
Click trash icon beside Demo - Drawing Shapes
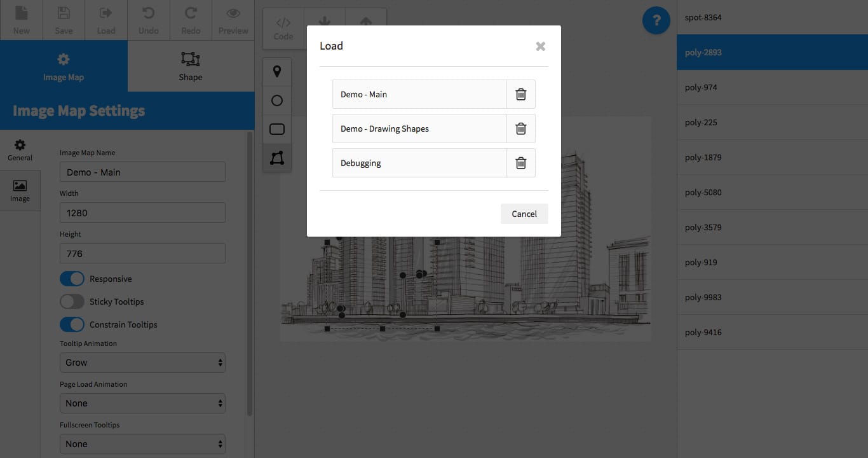(x=520, y=128)
